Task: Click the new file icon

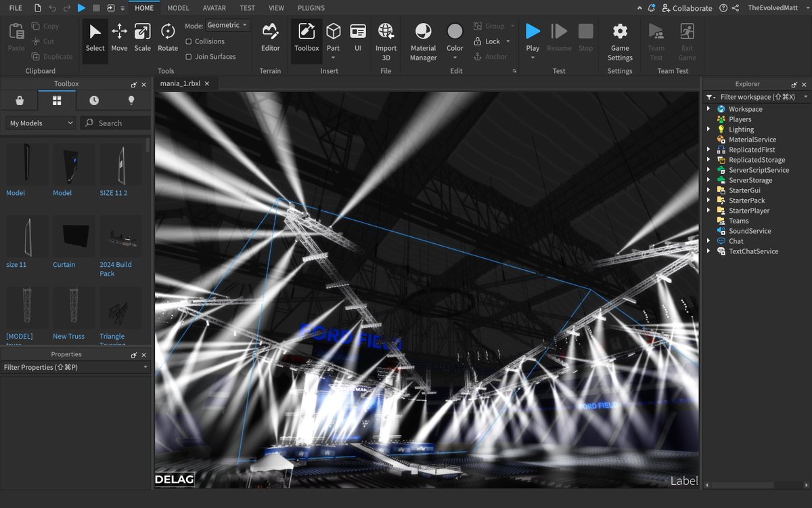Action: [x=37, y=8]
